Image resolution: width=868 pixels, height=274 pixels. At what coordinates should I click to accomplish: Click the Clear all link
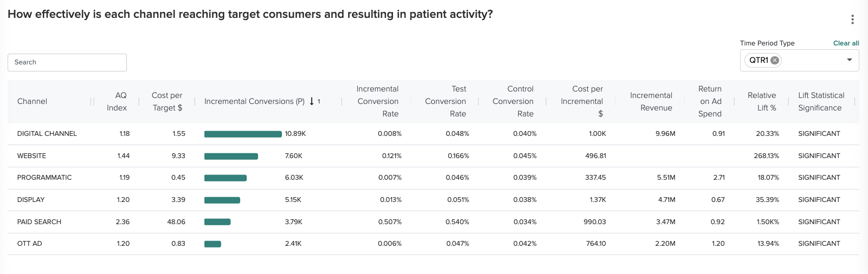point(846,43)
